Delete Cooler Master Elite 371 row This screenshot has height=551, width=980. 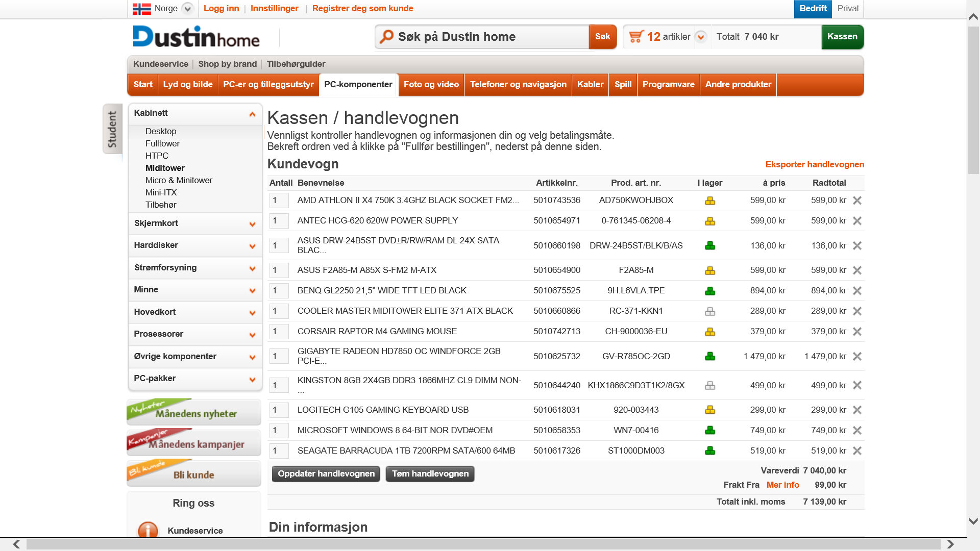click(857, 311)
